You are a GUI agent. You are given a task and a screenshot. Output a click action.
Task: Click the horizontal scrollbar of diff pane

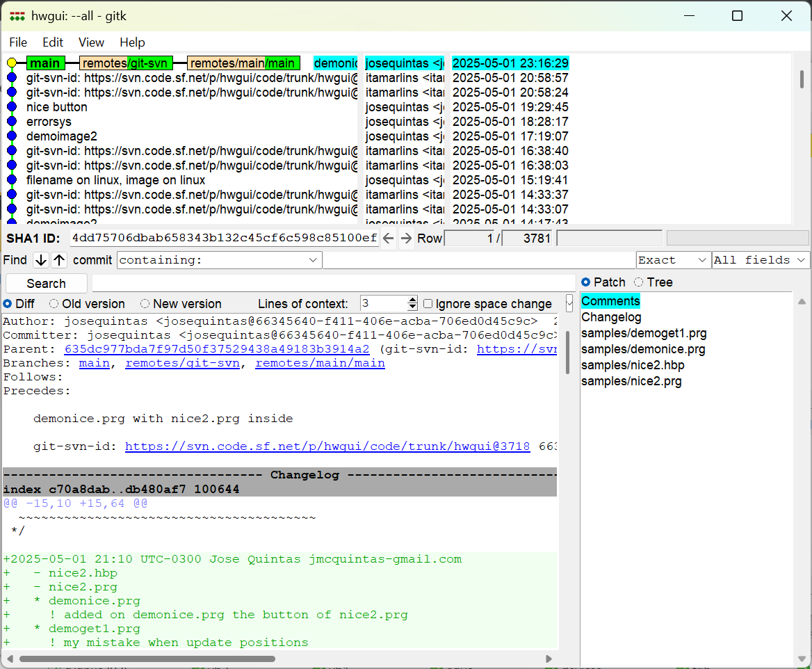click(x=147, y=659)
